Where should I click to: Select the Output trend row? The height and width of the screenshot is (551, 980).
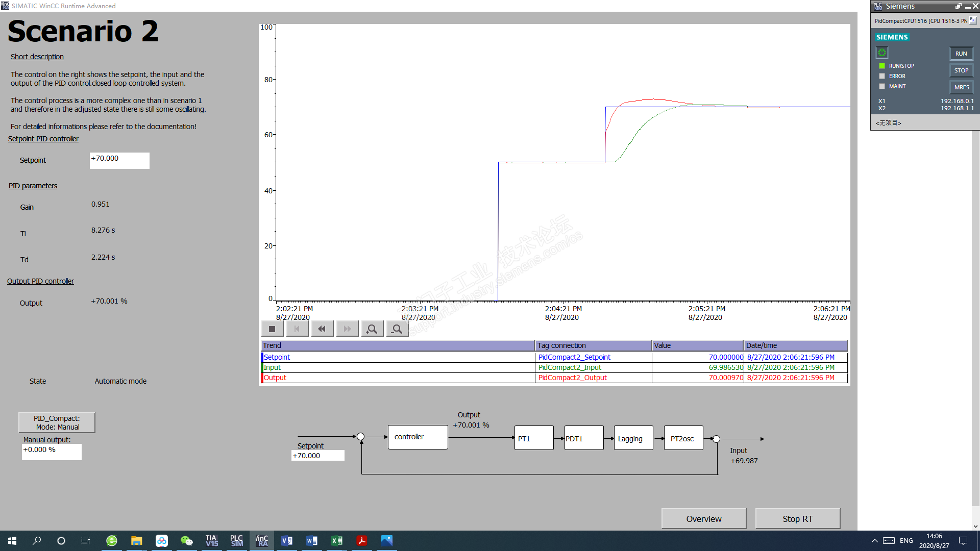tap(397, 378)
